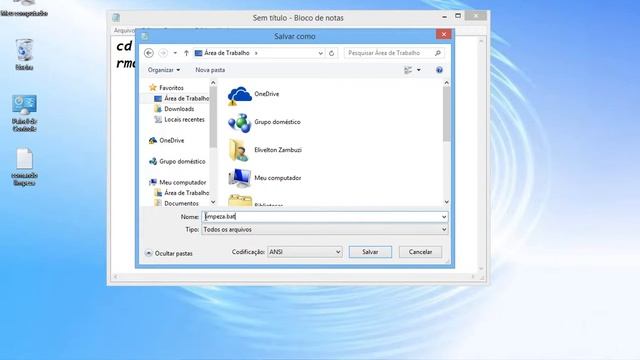Go up one folder level
Viewport: 640px width, 360px height.
coord(186,53)
